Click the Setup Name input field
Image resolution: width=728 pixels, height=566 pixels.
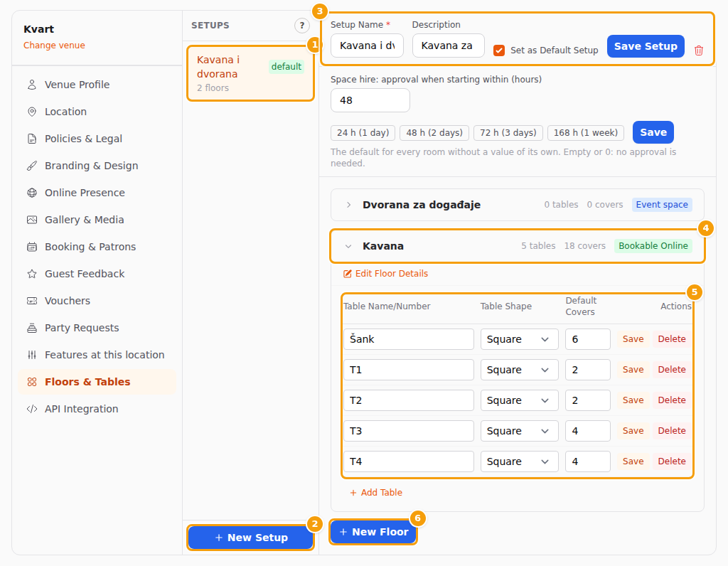(x=368, y=46)
